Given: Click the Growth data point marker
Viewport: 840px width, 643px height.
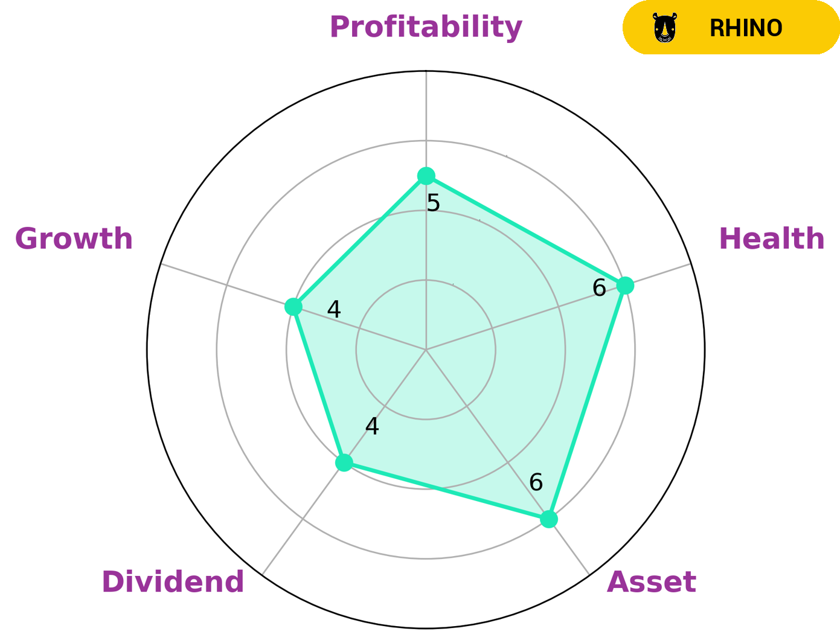Looking at the screenshot, I should [293, 307].
